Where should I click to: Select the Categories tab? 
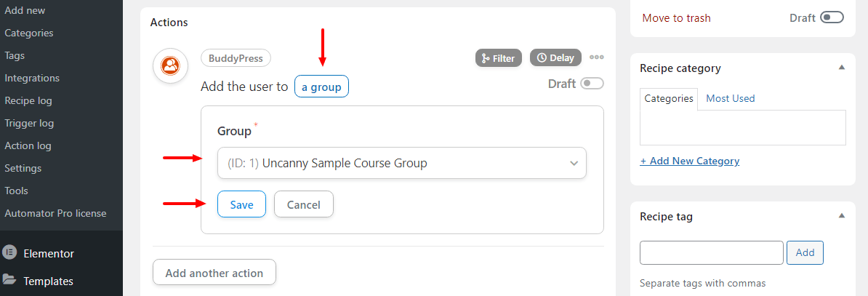coord(669,99)
